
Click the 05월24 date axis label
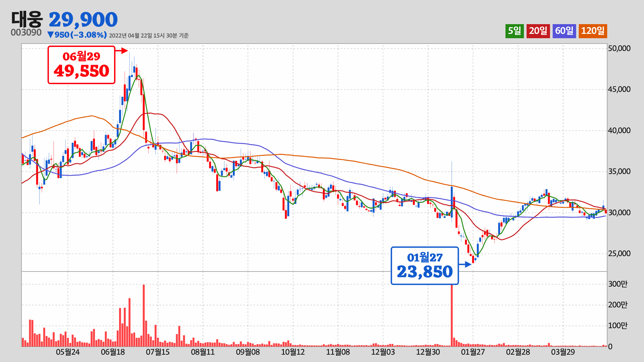pyautogui.click(x=68, y=352)
